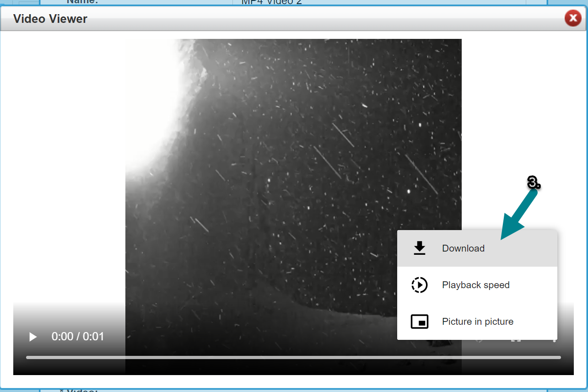Click the 0:00 / 0:01 time display
588x392 pixels.
[x=78, y=337]
